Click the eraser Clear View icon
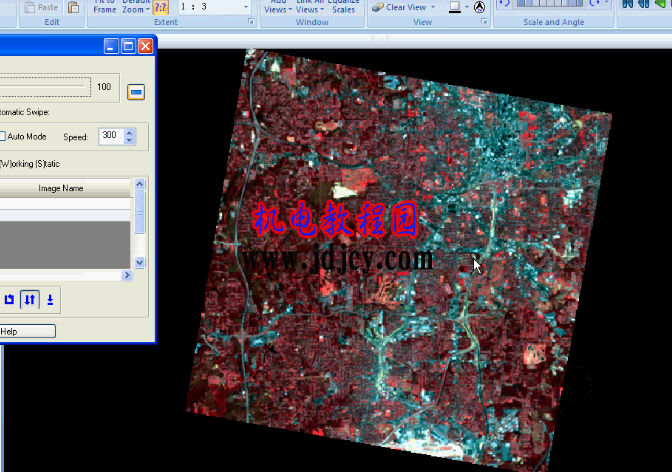The width and height of the screenshot is (672, 472). (x=378, y=7)
